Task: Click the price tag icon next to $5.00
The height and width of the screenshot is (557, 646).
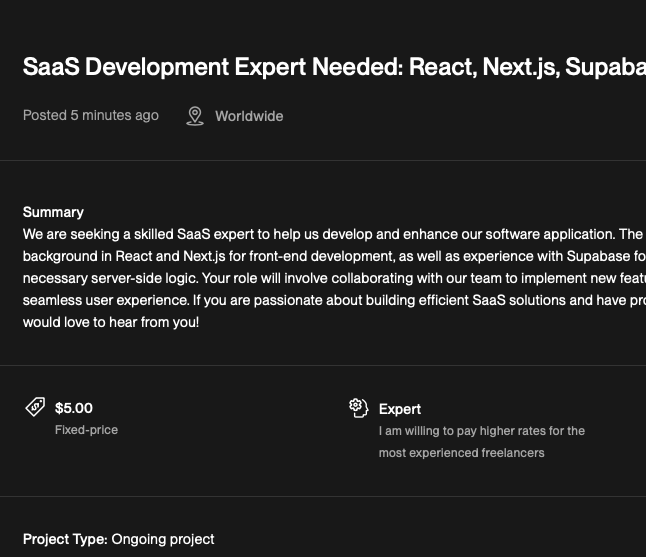Action: point(35,407)
